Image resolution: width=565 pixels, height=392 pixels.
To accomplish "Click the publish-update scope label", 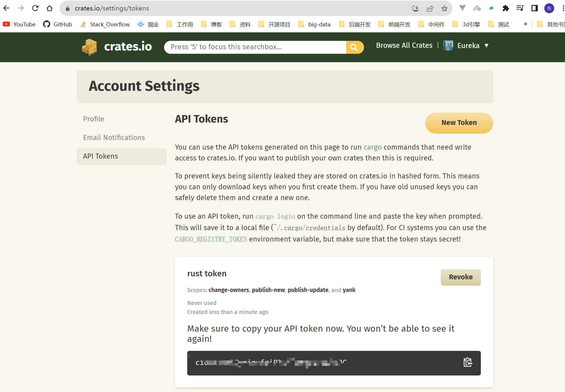I will 308,290.
